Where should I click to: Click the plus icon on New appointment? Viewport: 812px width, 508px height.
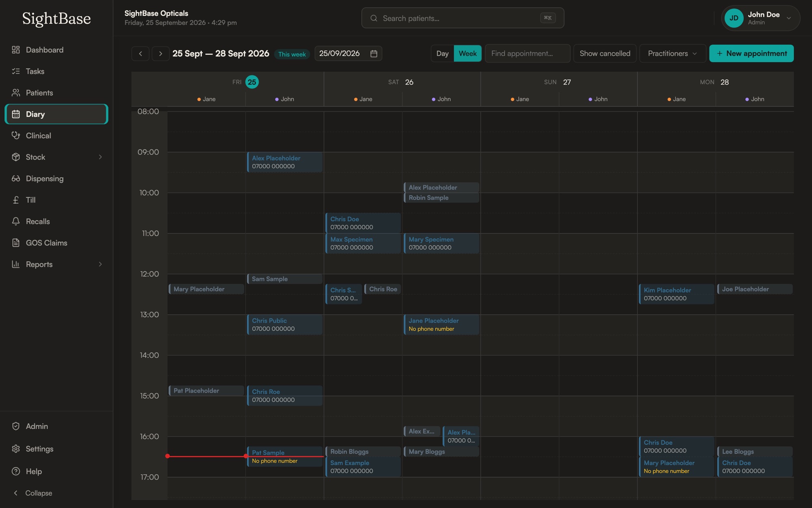[x=719, y=53]
